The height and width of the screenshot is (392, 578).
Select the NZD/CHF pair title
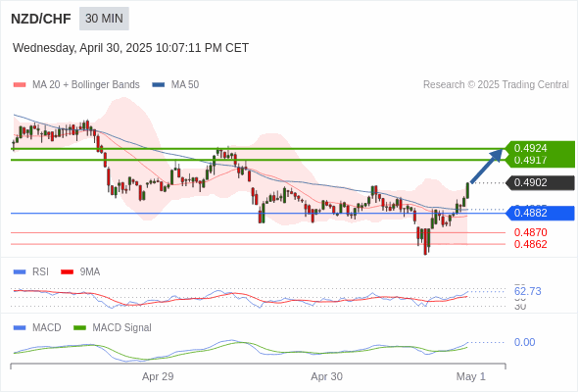(x=41, y=19)
